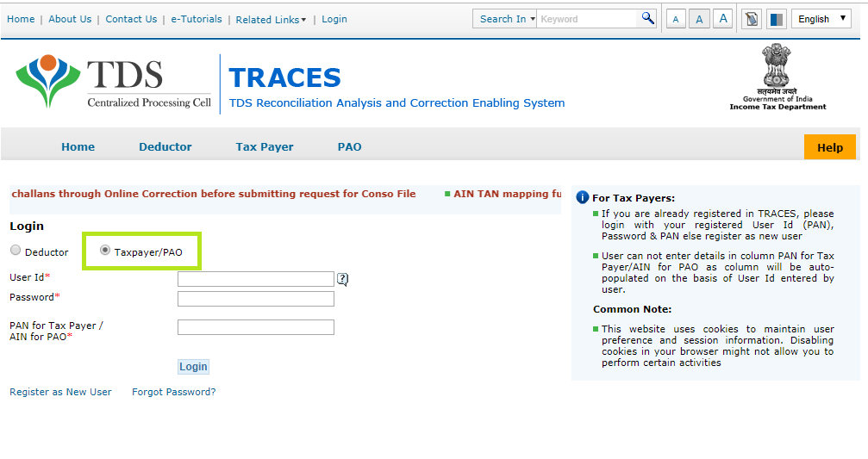Select the largest font size A button

coord(723,19)
